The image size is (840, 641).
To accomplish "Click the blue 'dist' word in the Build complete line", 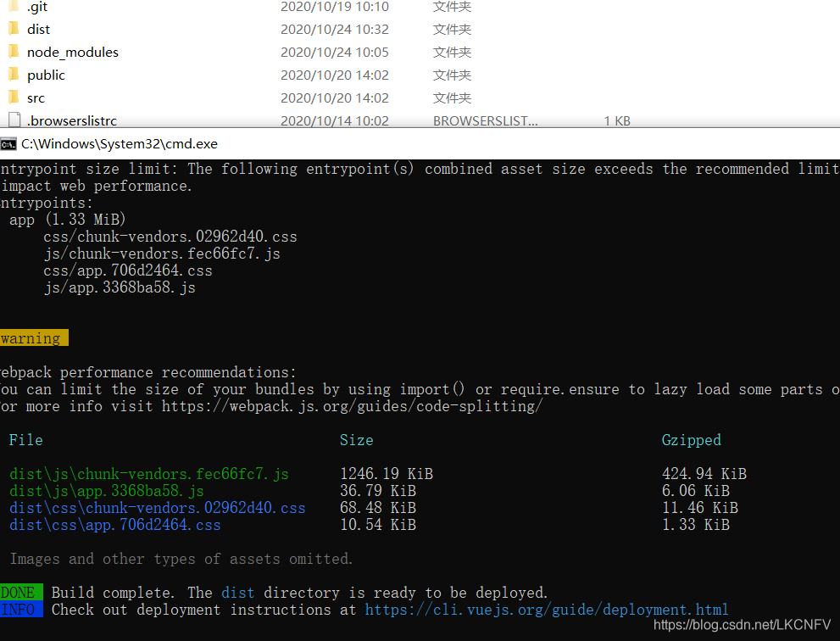I will click(238, 592).
